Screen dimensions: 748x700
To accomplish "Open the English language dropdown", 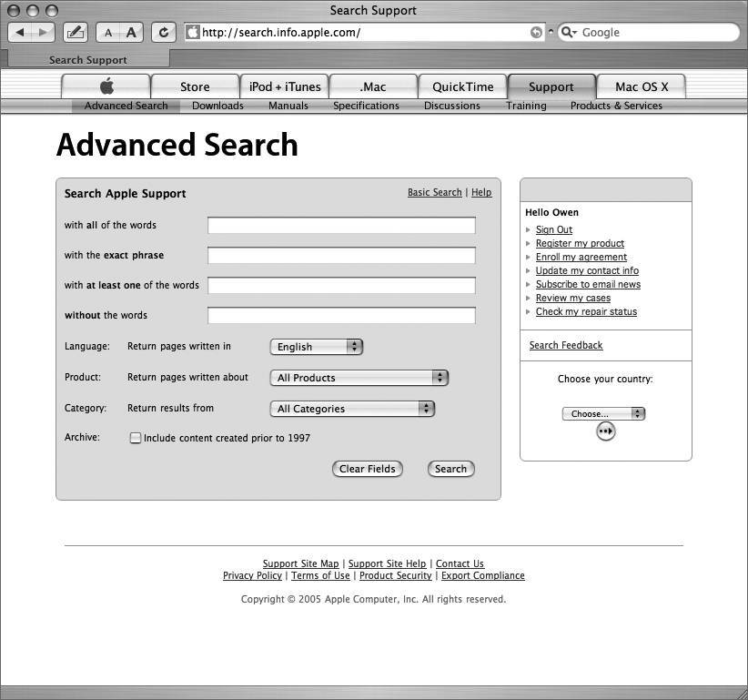I will pyautogui.click(x=317, y=347).
